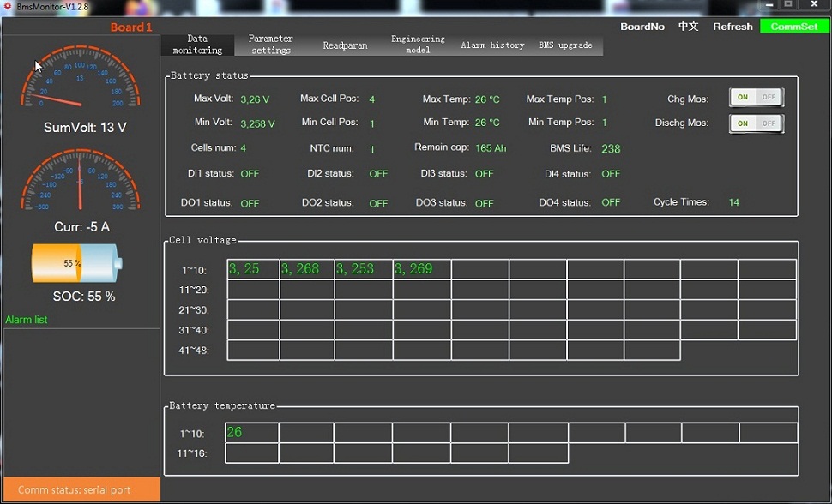This screenshot has width=832, height=504.
Task: Click the Min Temp value 26 °C
Action: point(487,123)
